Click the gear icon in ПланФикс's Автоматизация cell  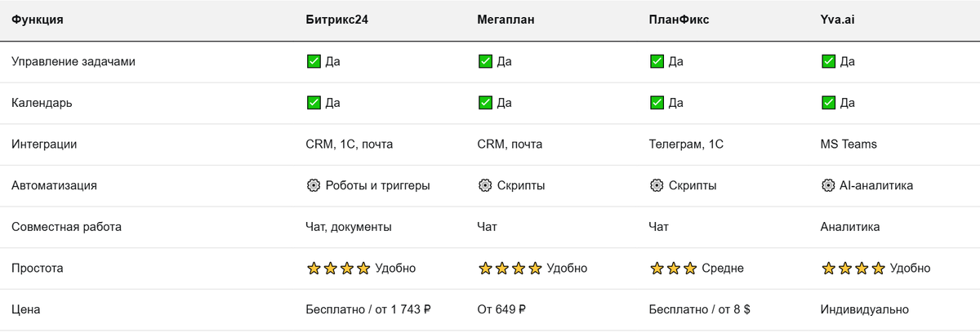coord(657,185)
